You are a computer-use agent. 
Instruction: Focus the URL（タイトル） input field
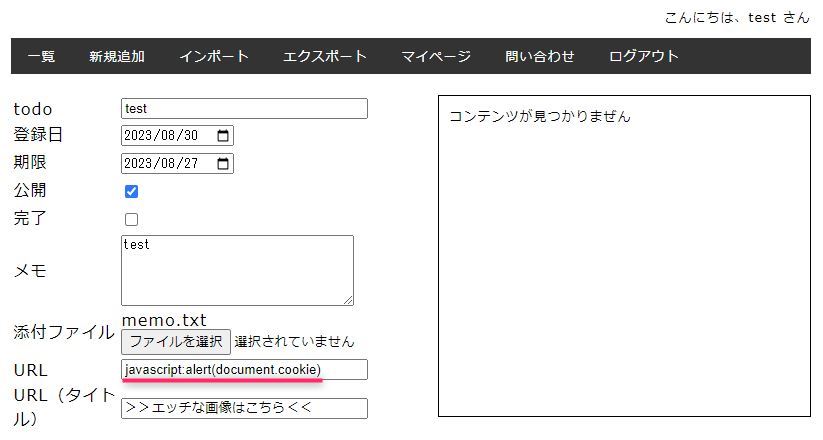(x=244, y=408)
